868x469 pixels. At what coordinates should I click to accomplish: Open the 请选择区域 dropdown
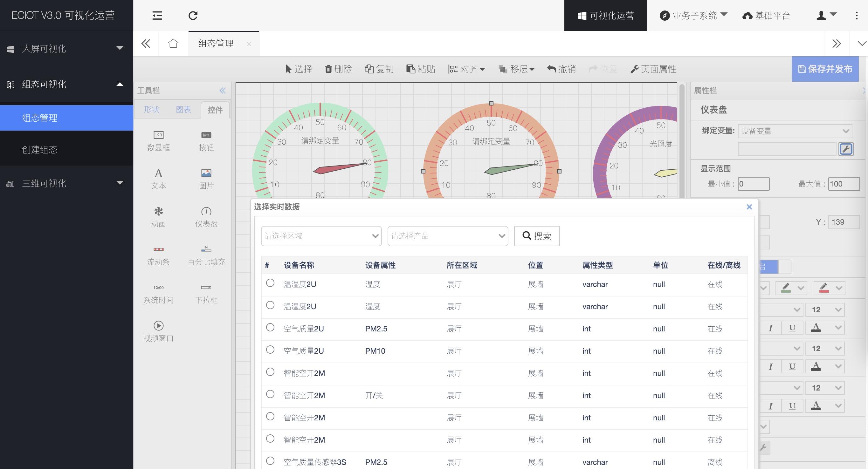(x=321, y=236)
